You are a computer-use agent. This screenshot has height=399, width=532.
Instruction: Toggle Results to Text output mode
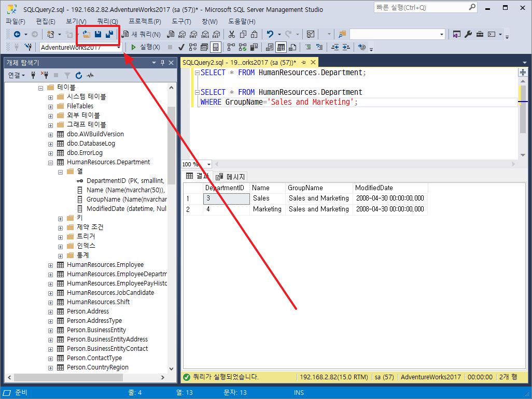(x=270, y=47)
